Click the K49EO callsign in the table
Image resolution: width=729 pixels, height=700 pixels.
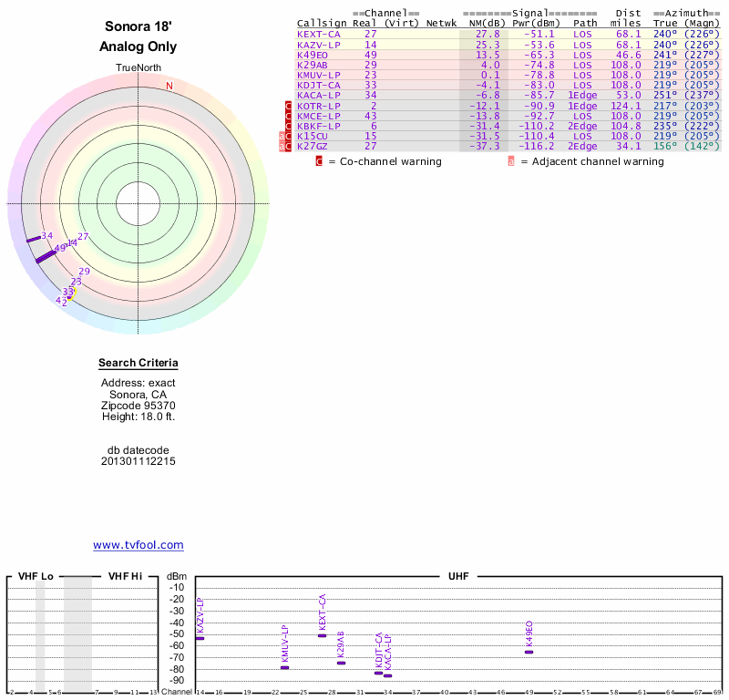313,55
